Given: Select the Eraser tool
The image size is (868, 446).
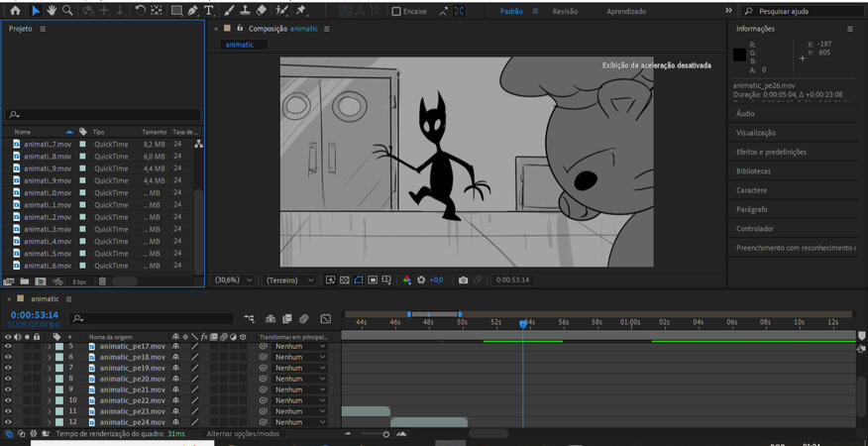Looking at the screenshot, I should click(x=262, y=10).
